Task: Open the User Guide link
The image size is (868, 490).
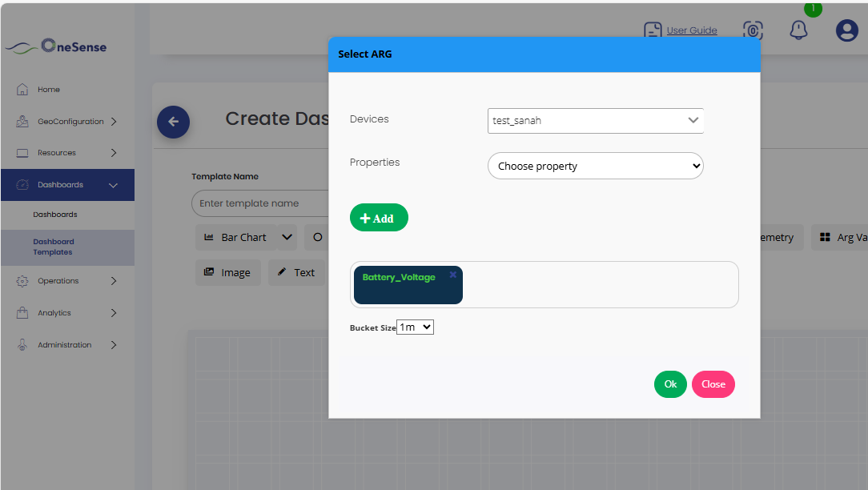Action: click(x=691, y=30)
